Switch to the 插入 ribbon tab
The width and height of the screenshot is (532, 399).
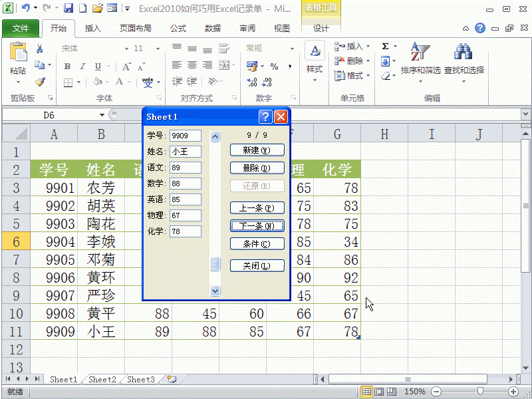point(92,28)
